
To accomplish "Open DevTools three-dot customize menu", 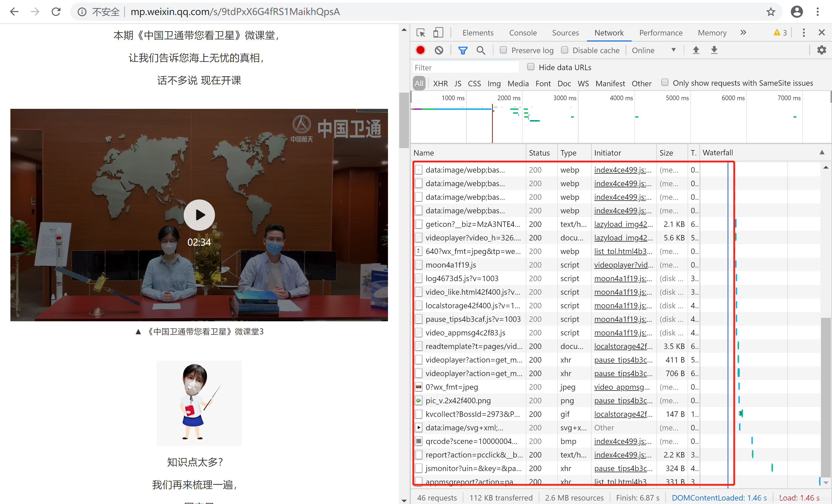I will (804, 33).
